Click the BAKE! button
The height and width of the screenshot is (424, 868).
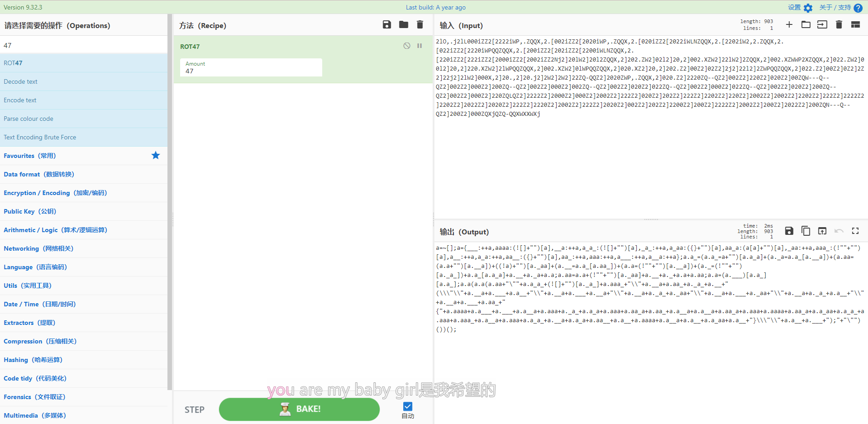299,409
